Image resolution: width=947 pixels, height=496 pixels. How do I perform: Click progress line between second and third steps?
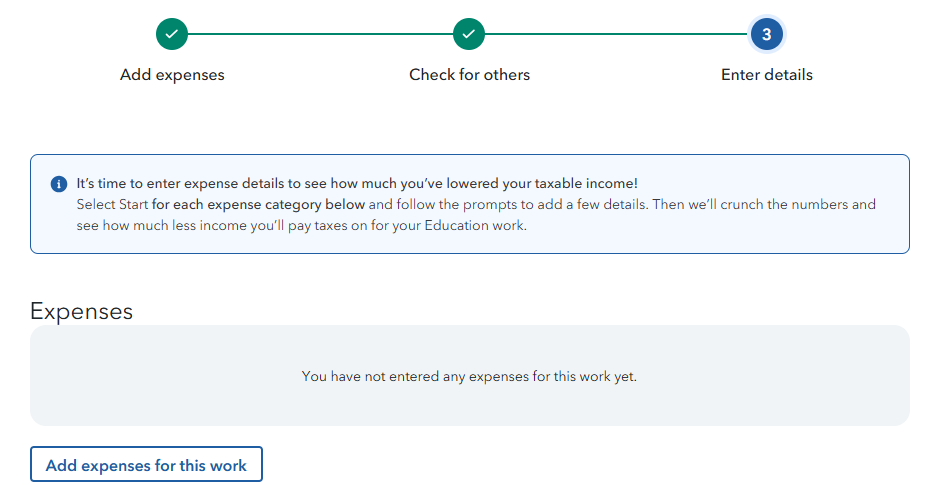pyautogui.click(x=617, y=34)
